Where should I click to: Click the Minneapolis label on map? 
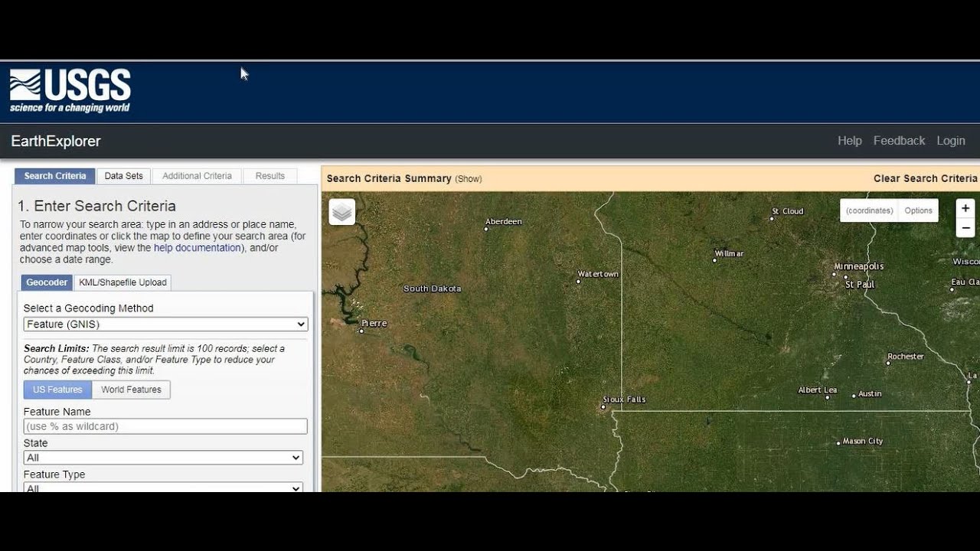(x=859, y=266)
